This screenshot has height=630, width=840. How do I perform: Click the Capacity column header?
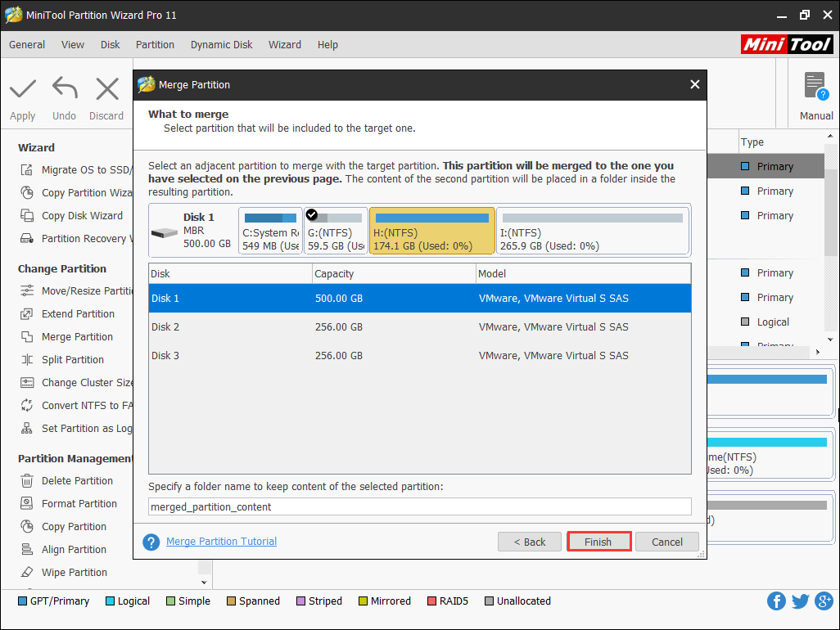tap(395, 273)
